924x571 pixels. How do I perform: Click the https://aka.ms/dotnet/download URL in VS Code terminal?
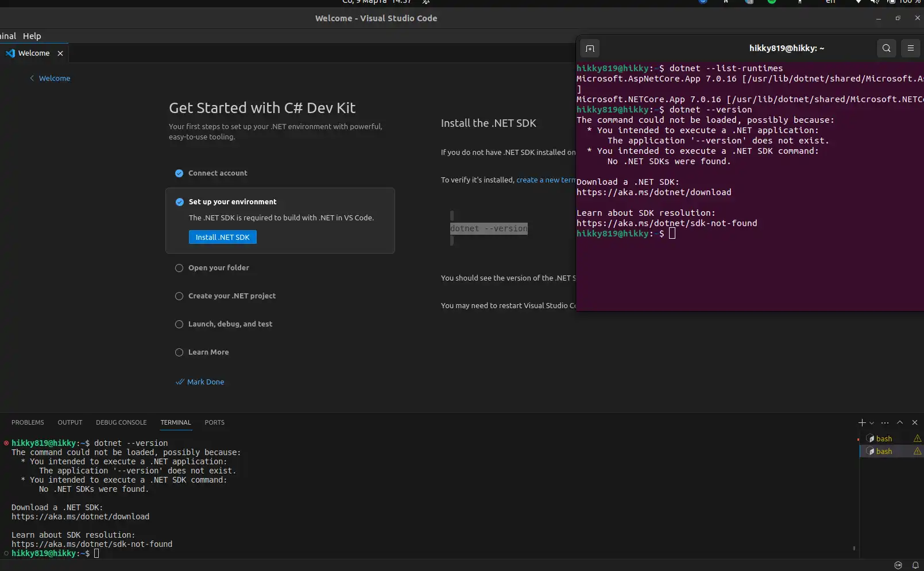(x=80, y=516)
